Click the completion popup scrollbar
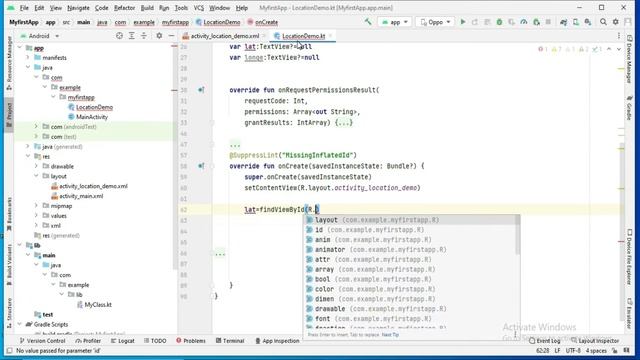The image size is (640, 360). click(x=518, y=235)
